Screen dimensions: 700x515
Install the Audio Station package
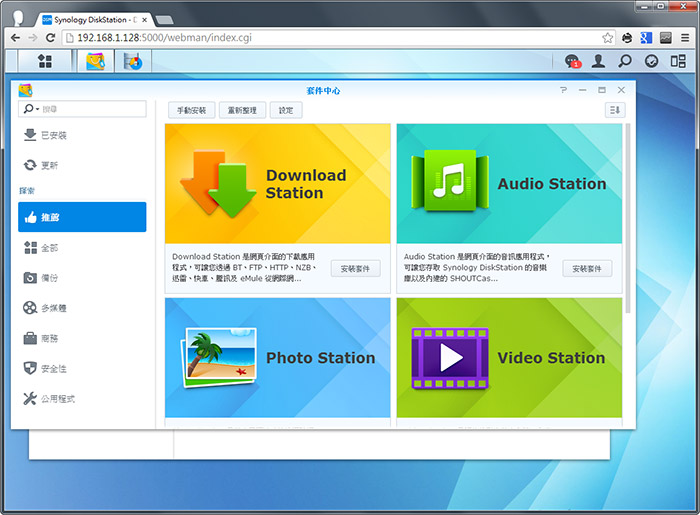[x=587, y=269]
